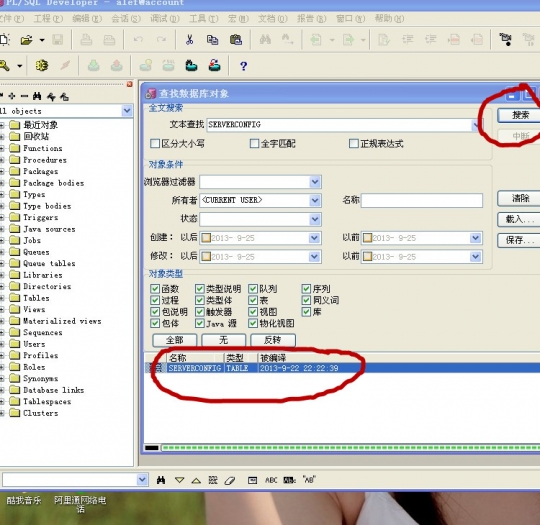Image resolution: width=540 pixels, height=525 pixels.
Task: Click the 无 select-none button
Action: click(224, 340)
